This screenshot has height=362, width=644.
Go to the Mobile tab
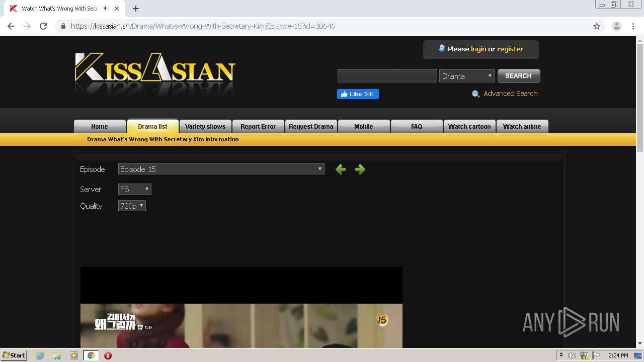[x=364, y=126]
